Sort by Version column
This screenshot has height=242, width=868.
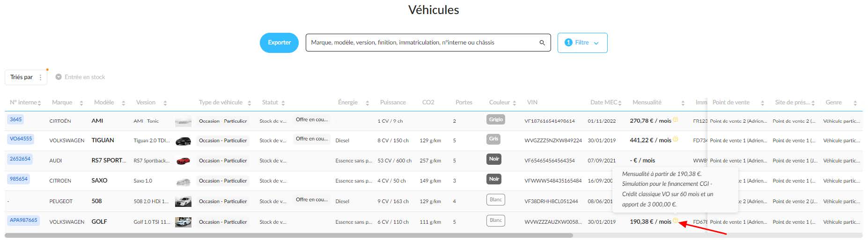(x=165, y=103)
